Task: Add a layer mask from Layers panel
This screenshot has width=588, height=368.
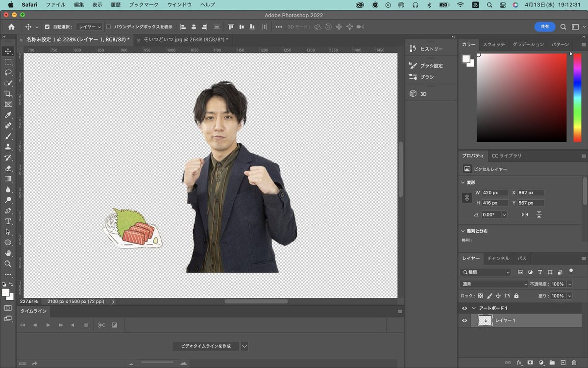Action: [530, 363]
